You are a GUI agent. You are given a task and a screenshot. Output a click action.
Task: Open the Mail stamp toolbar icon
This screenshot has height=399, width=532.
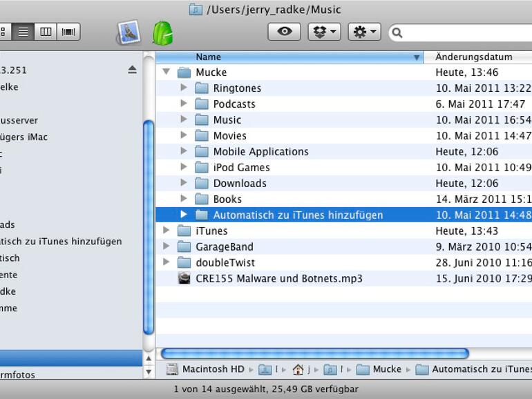coord(129,32)
